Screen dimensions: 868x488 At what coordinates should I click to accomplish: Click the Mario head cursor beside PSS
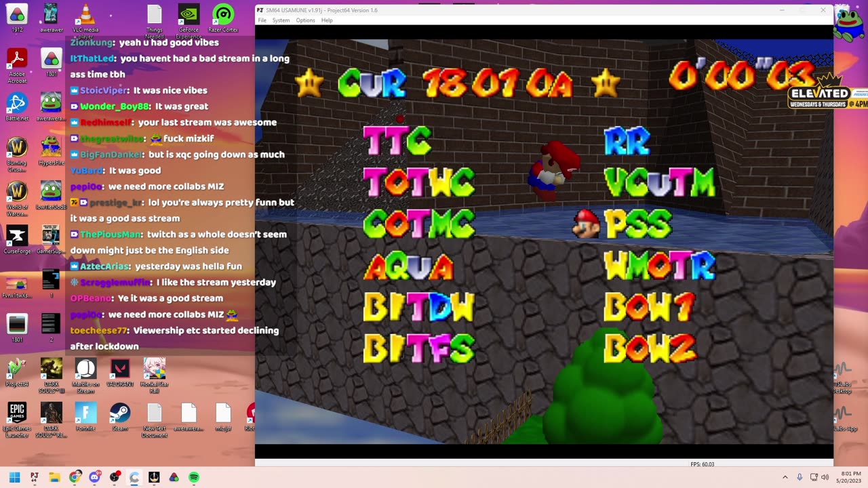[587, 224]
